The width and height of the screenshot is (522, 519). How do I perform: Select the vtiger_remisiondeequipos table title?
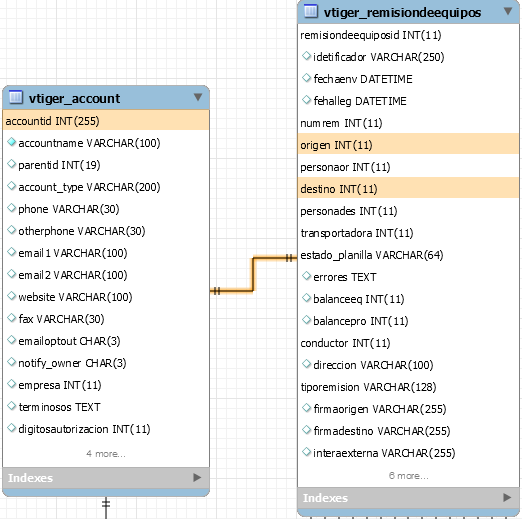(x=402, y=12)
